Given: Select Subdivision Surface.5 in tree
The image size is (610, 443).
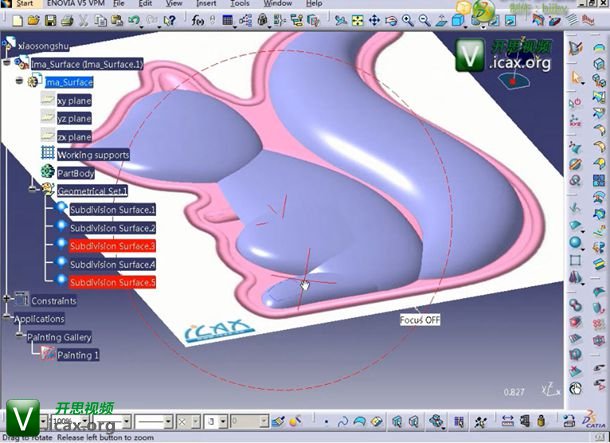Looking at the screenshot, I should pos(112,282).
